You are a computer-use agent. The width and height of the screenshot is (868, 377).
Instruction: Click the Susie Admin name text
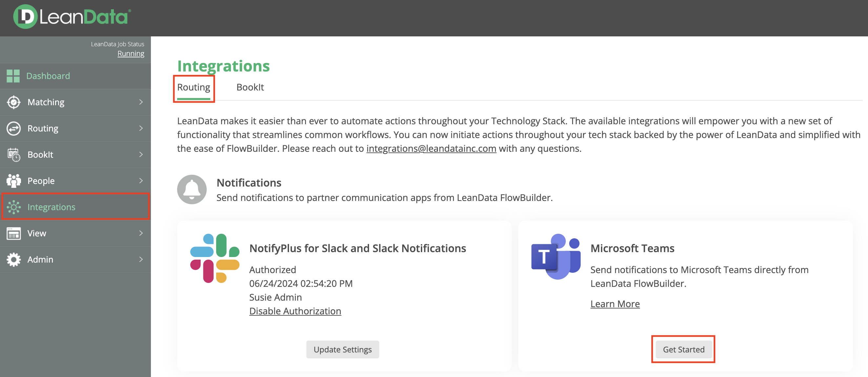pyautogui.click(x=275, y=297)
